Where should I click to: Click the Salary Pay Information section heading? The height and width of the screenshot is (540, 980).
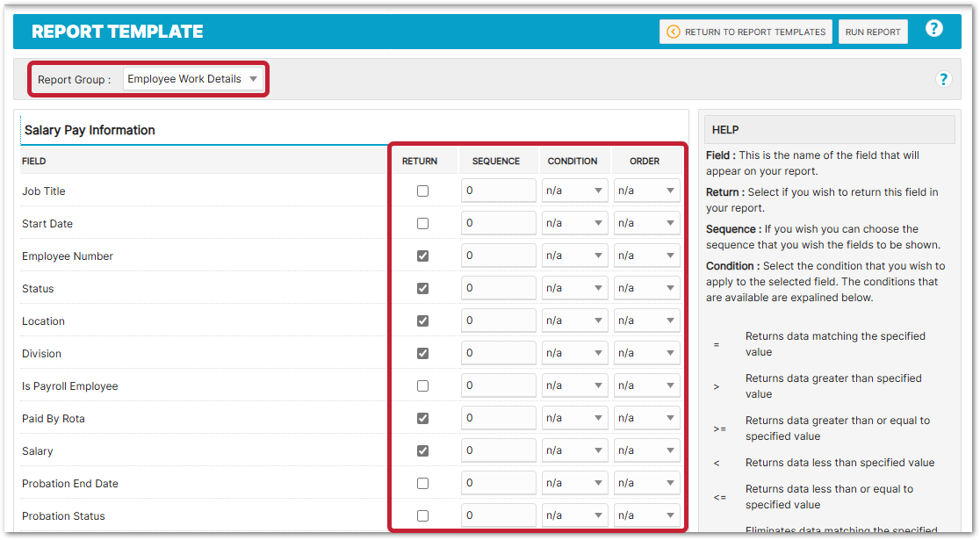click(90, 130)
